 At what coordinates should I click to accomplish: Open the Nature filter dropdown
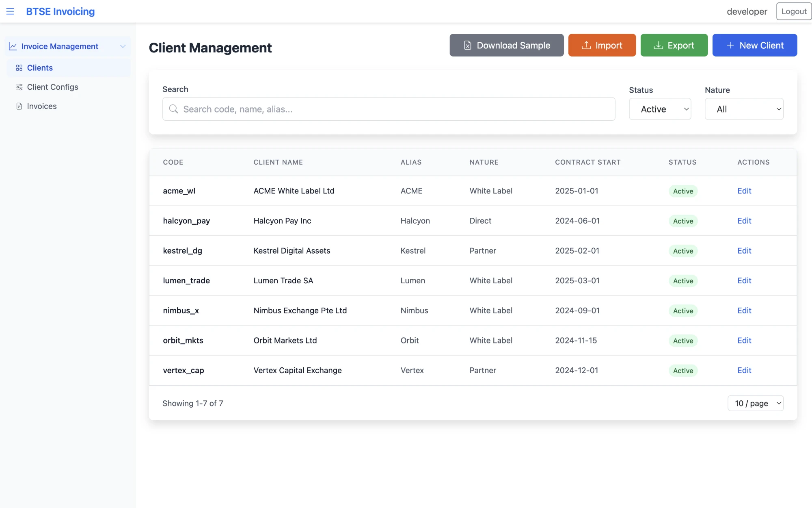pos(744,109)
